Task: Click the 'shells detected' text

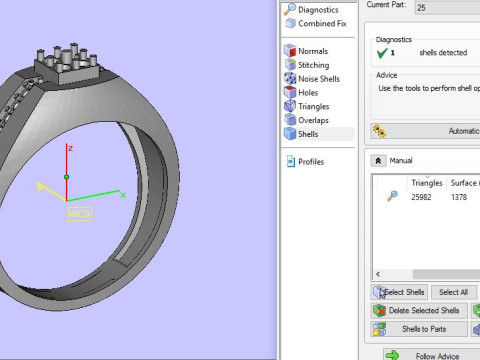Action: click(443, 52)
